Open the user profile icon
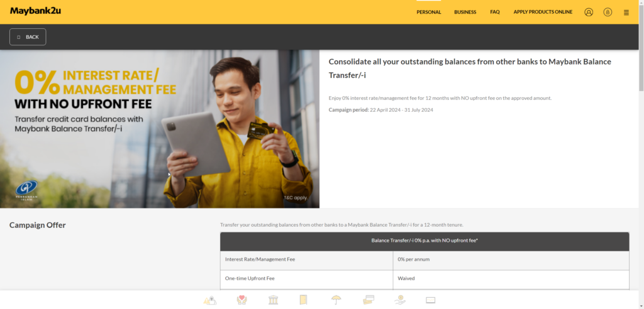644x309 pixels. click(x=589, y=13)
